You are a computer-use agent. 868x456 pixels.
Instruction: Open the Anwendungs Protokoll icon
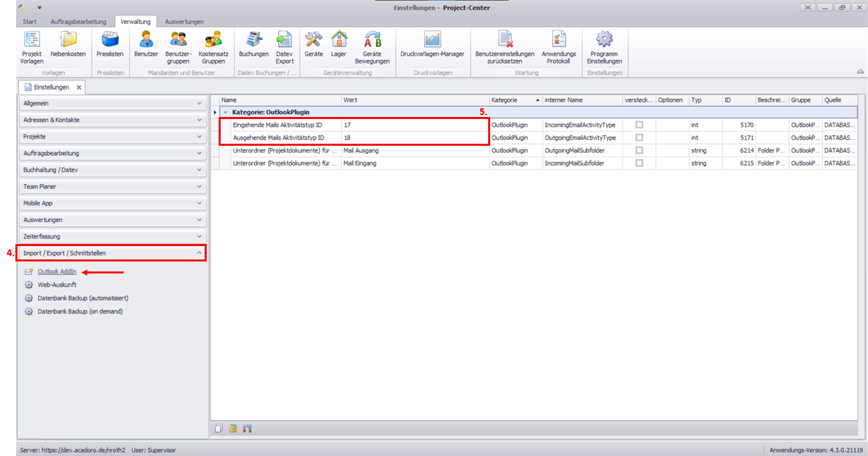click(558, 47)
